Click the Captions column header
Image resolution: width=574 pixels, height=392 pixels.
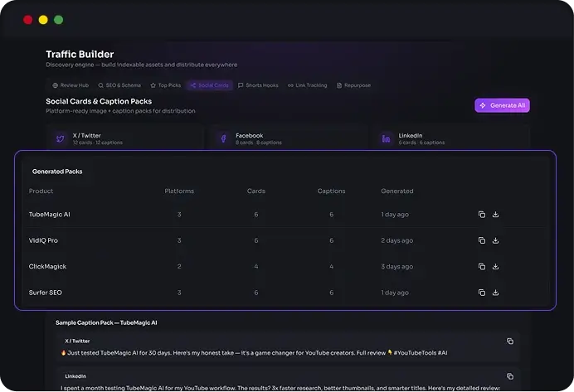[331, 191]
